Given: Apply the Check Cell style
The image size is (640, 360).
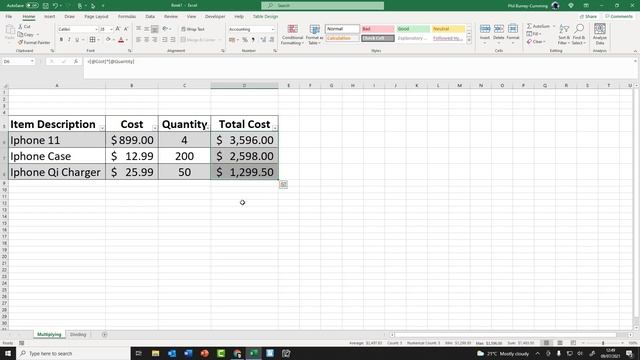Looking at the screenshot, I should (x=378, y=38).
